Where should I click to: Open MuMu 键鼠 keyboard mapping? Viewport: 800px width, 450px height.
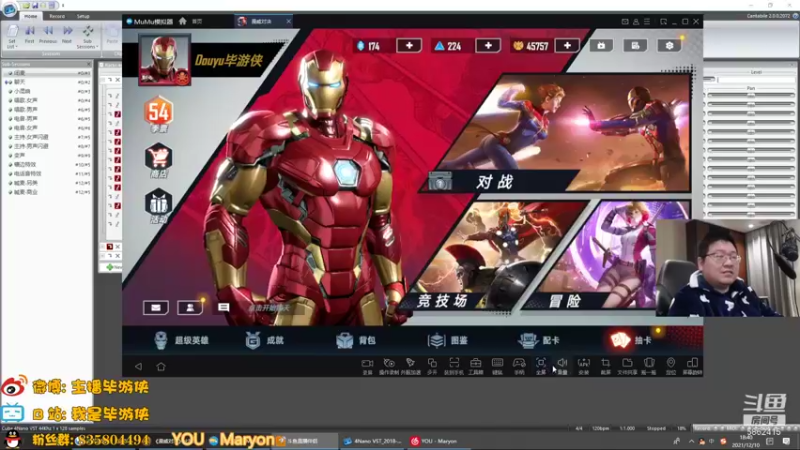[x=497, y=366]
